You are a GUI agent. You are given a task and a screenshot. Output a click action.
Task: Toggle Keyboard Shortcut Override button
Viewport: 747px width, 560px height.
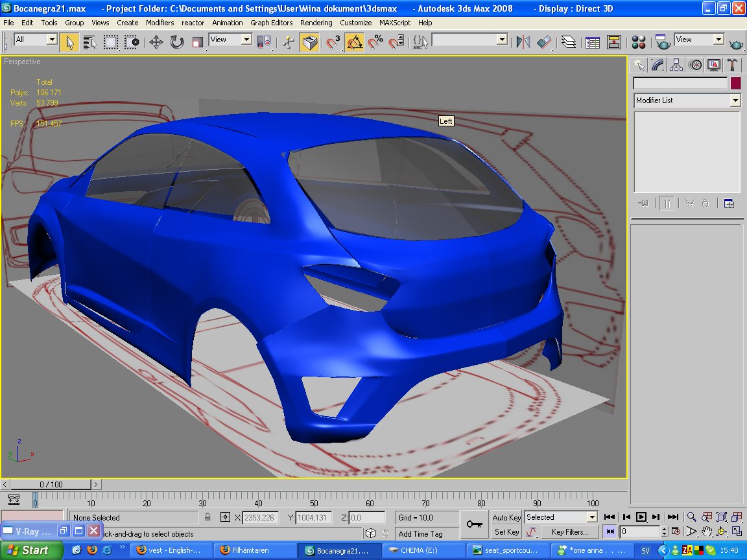309,42
